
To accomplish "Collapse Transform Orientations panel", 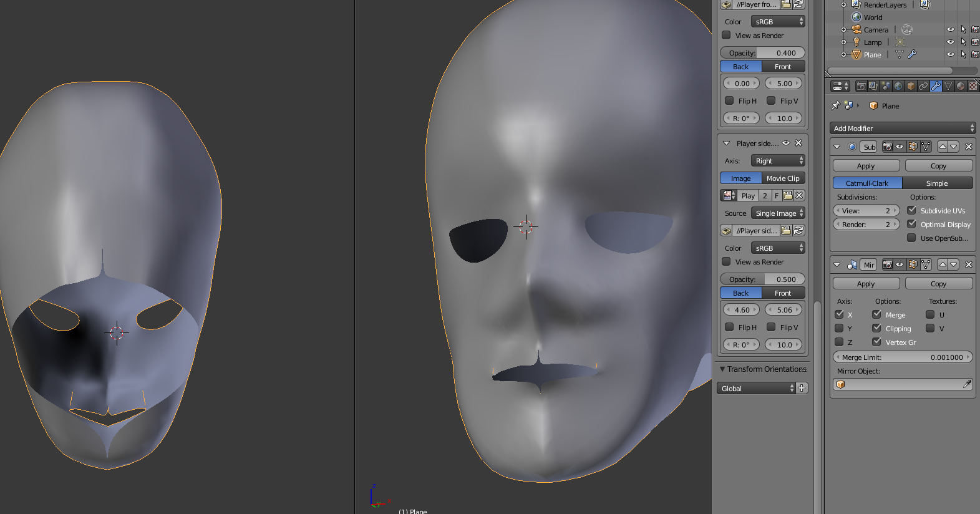I will [x=722, y=369].
